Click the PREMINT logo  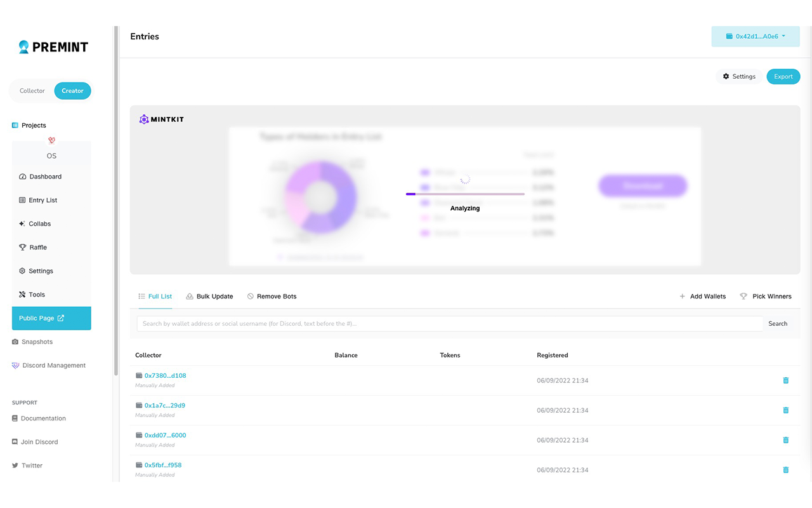[x=53, y=47]
